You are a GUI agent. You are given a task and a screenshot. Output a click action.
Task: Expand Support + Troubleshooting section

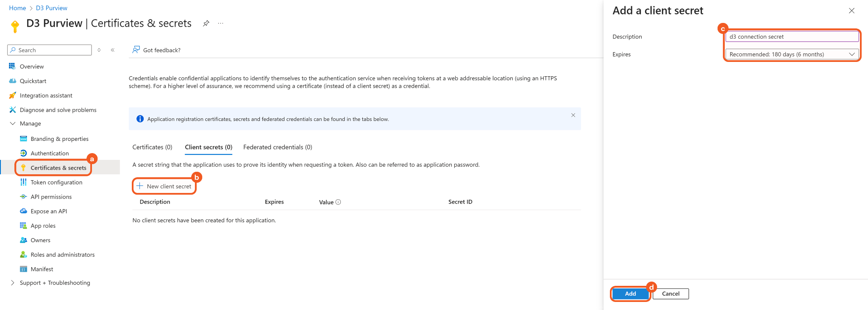13,283
